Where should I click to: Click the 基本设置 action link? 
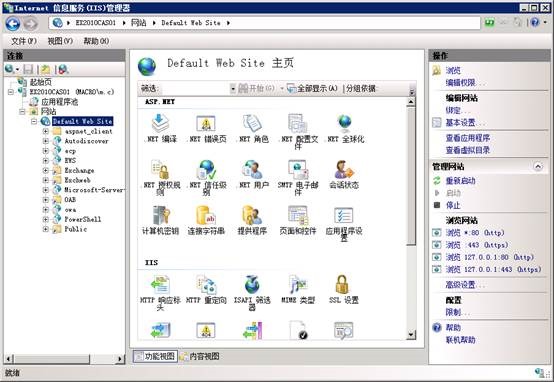(464, 123)
